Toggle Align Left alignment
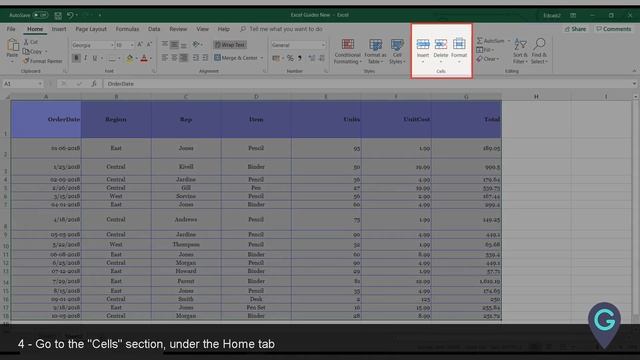Image resolution: width=640 pixels, height=360 pixels. click(164, 58)
